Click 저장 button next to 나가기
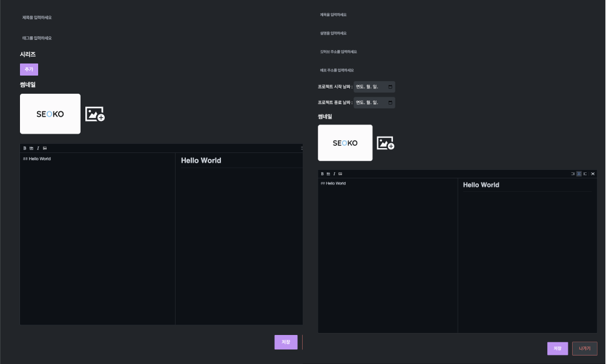The width and height of the screenshot is (606, 364). tap(557, 348)
